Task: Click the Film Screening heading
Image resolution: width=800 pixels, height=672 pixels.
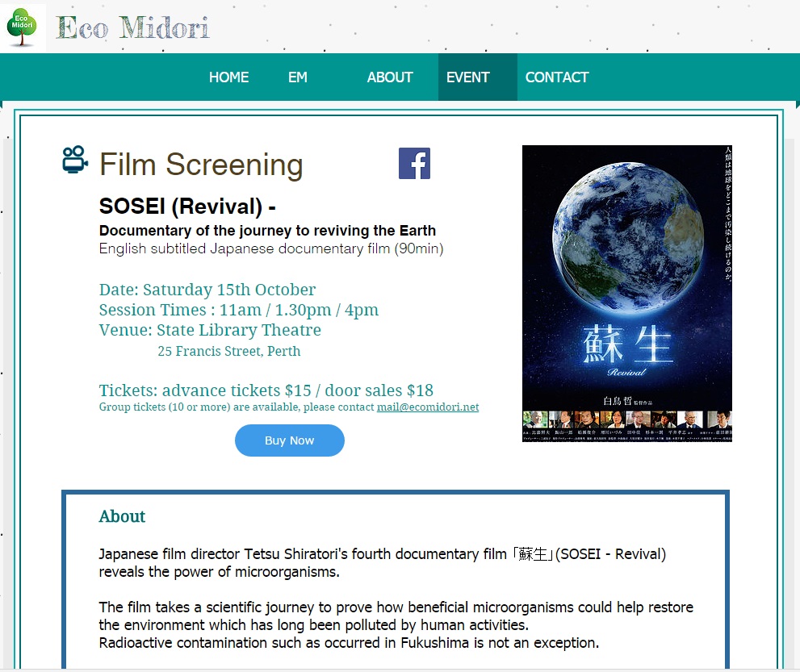Action: coord(200,165)
